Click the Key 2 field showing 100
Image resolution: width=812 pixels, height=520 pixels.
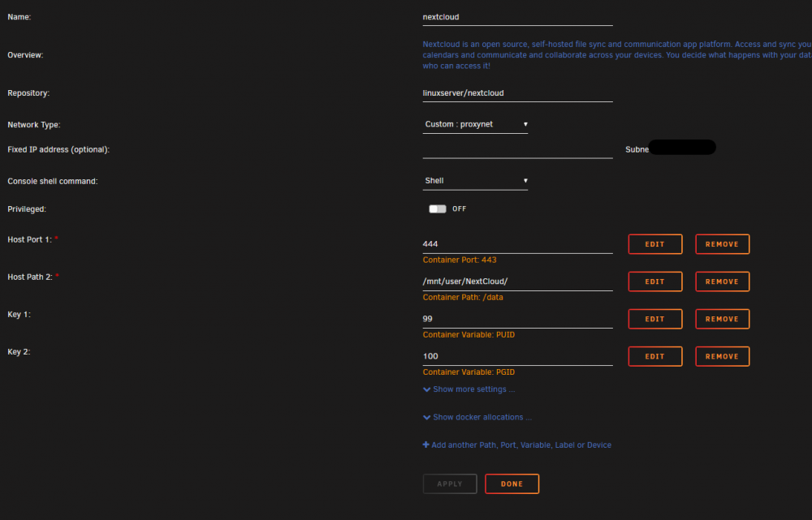click(x=517, y=356)
